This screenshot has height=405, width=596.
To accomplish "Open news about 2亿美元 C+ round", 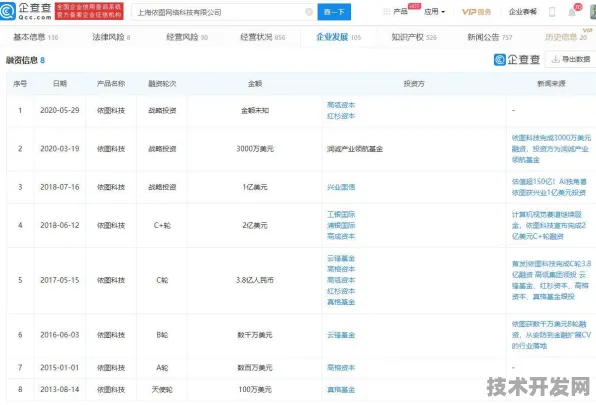I will 549,225.
